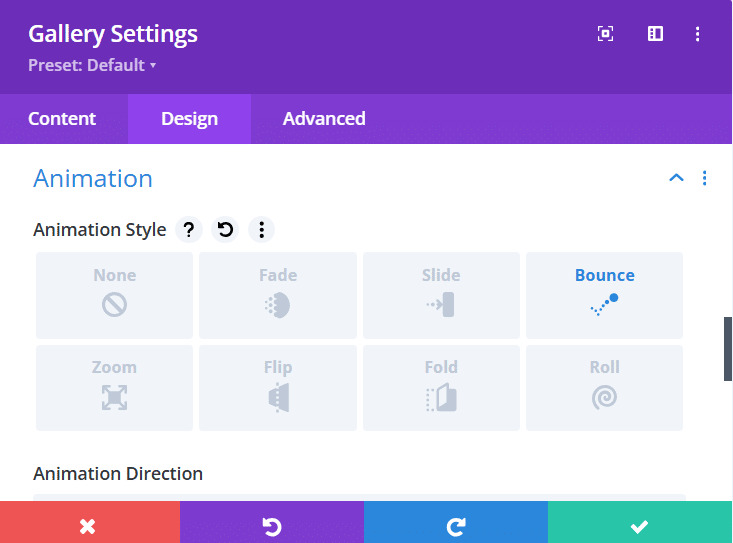Click the Animation Style help question icon

188,230
